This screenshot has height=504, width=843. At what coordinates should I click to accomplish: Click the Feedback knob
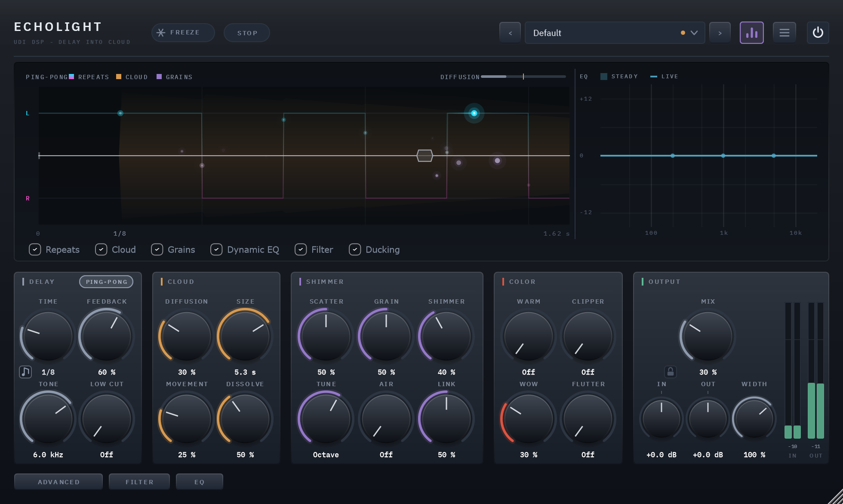point(107,336)
